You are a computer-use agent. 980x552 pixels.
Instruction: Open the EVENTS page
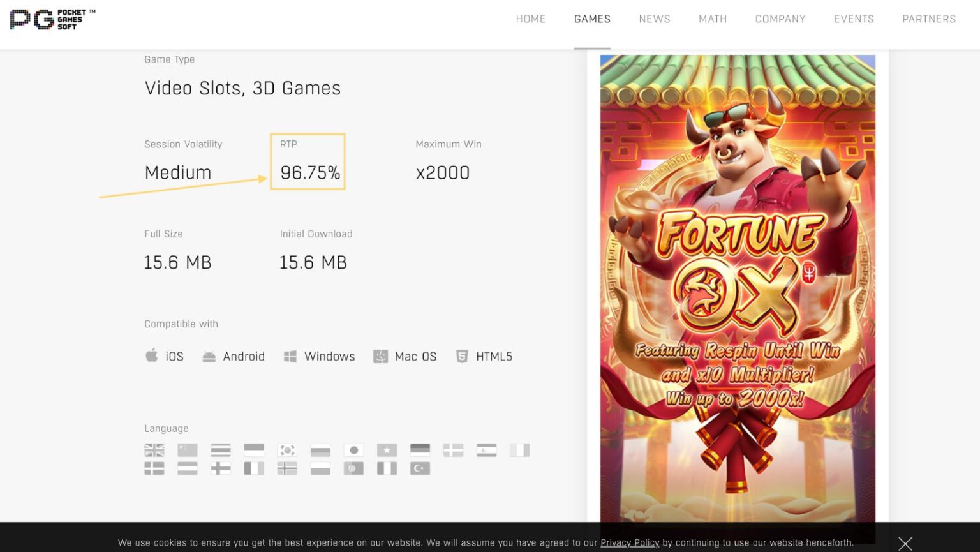pyautogui.click(x=854, y=19)
